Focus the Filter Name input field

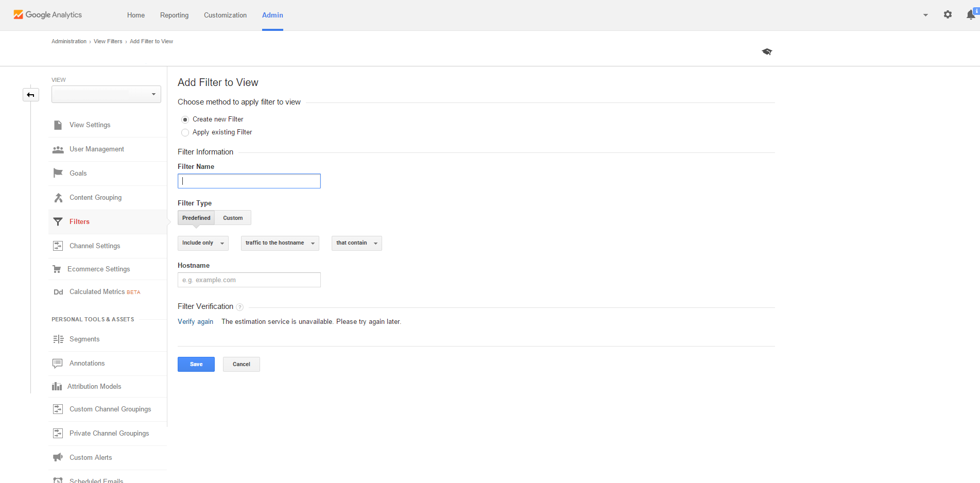(x=249, y=181)
